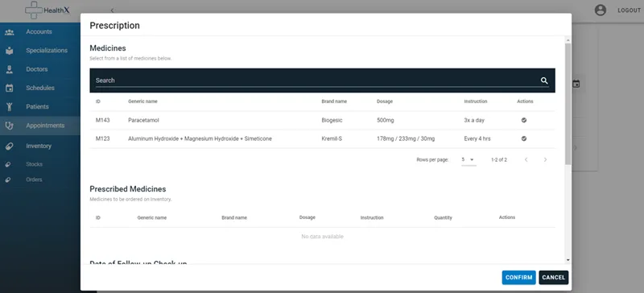Click the Doctors icon in sidebar
The width and height of the screenshot is (644, 293).
point(9,69)
